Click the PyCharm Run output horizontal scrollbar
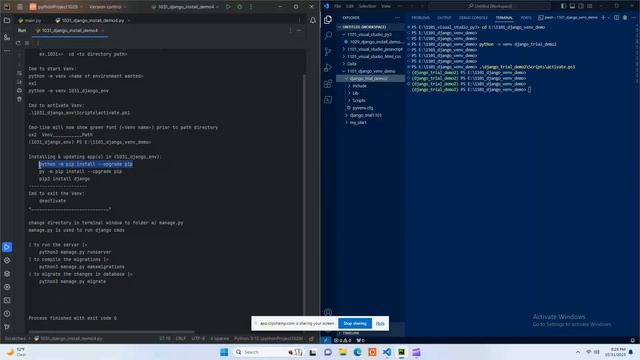 click(111, 332)
